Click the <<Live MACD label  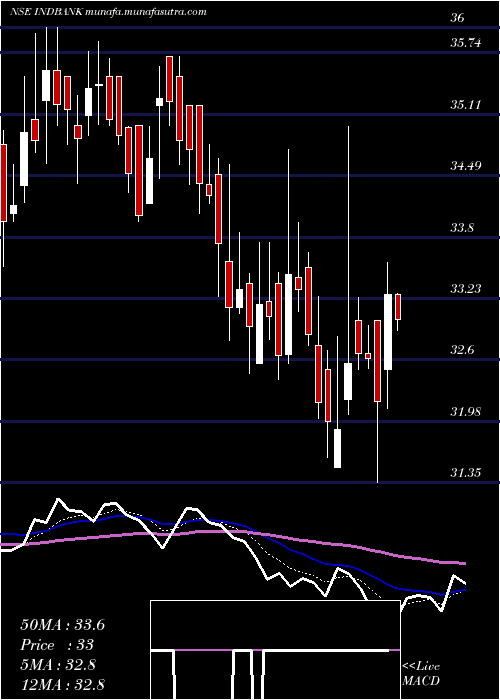(x=421, y=673)
